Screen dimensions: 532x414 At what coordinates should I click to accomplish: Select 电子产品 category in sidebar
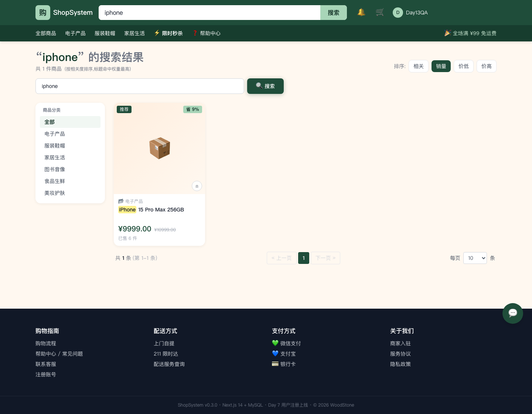pyautogui.click(x=70, y=134)
